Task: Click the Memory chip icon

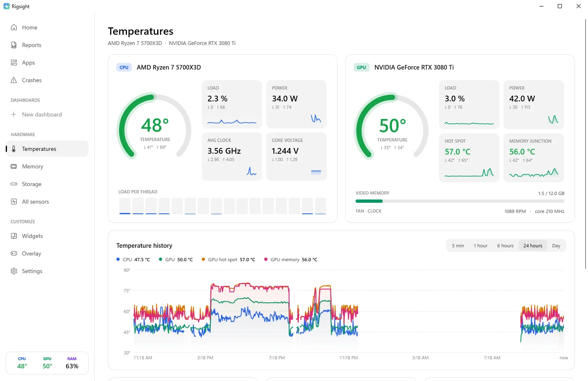Action: point(14,166)
